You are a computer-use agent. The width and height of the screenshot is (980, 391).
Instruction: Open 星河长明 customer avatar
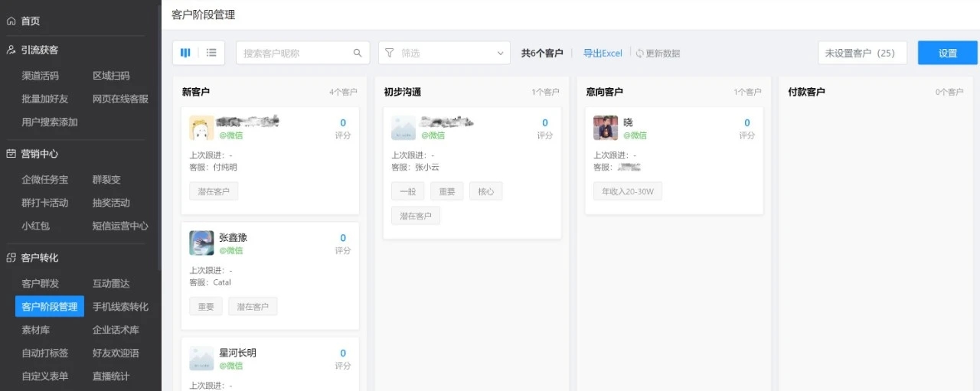(x=201, y=358)
